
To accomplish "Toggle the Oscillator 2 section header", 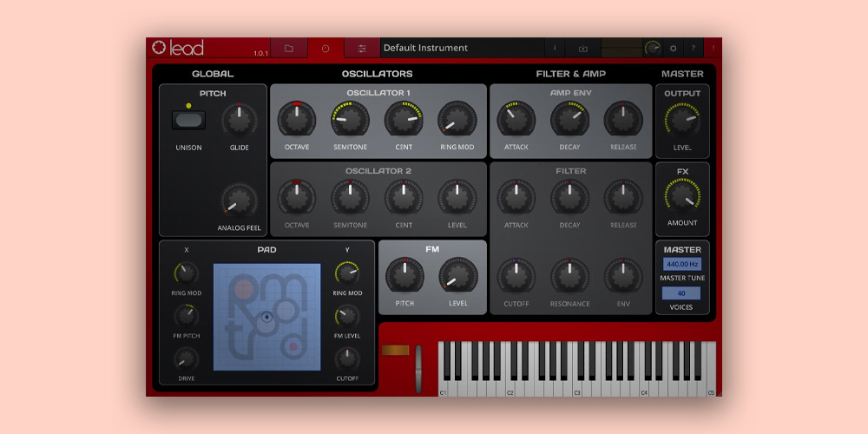I will pyautogui.click(x=378, y=171).
